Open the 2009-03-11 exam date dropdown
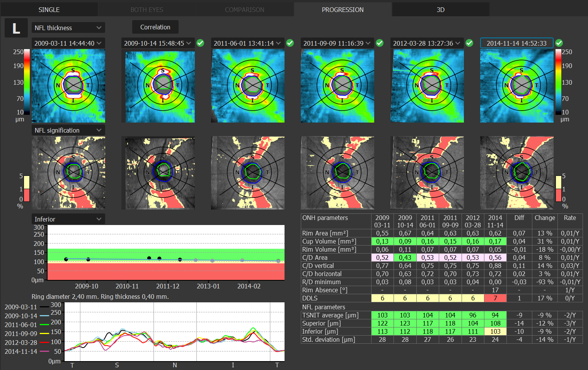The height and width of the screenshot is (370, 588). tap(68, 43)
